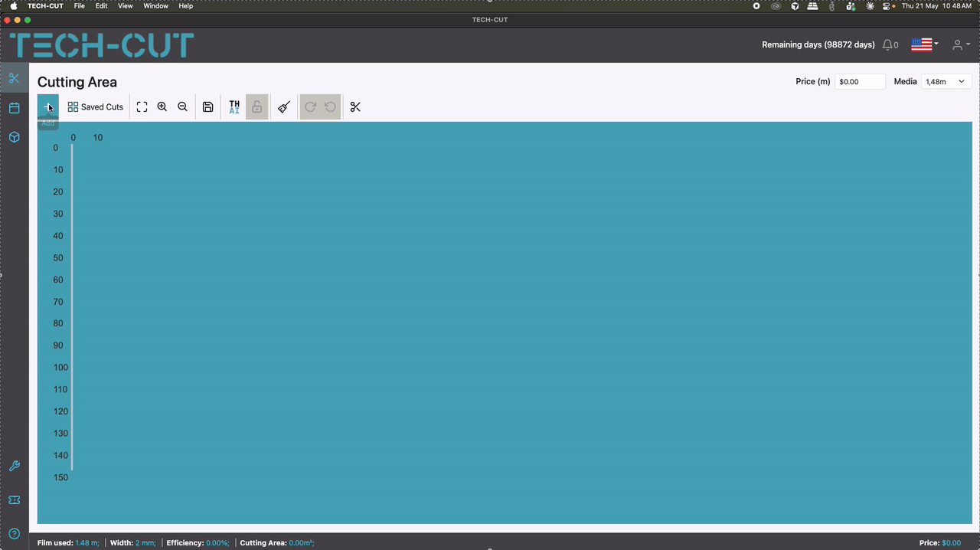Save the cut with floppy disk icon

207,107
